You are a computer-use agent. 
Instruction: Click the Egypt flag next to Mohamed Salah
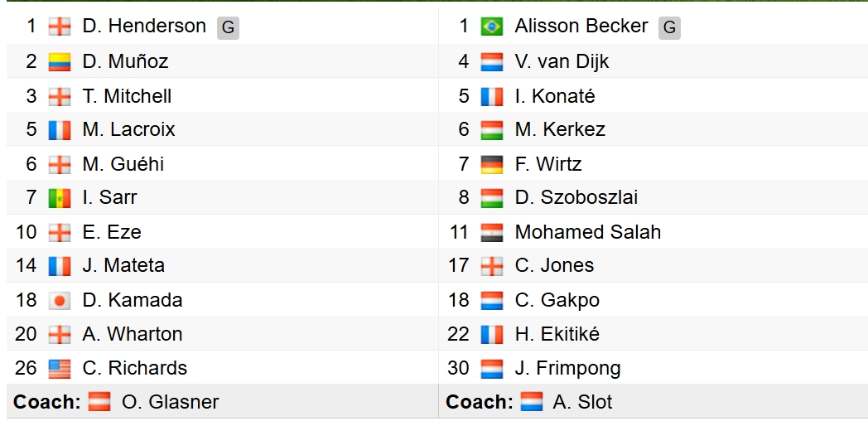pyautogui.click(x=492, y=232)
